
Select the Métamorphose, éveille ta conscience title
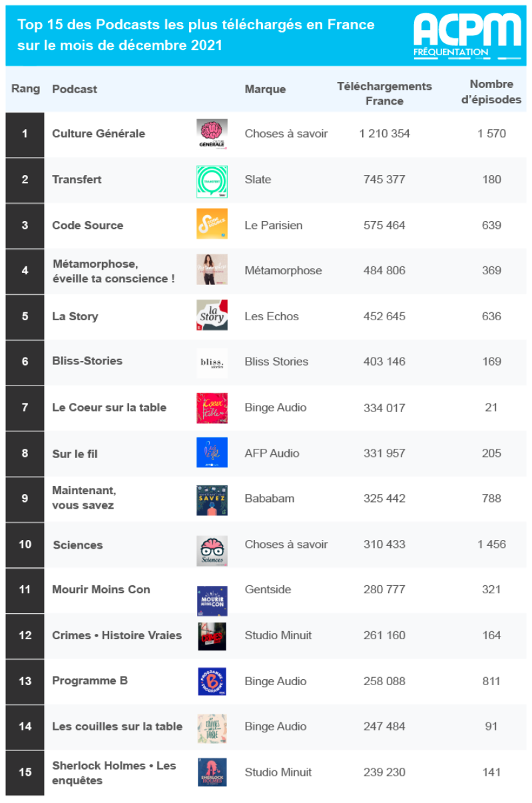[x=113, y=271]
